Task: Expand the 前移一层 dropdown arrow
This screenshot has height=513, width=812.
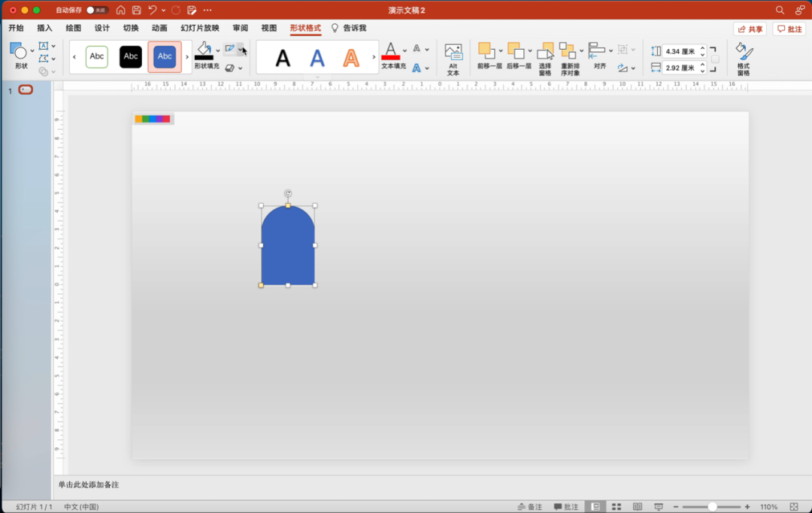Action: click(x=501, y=51)
